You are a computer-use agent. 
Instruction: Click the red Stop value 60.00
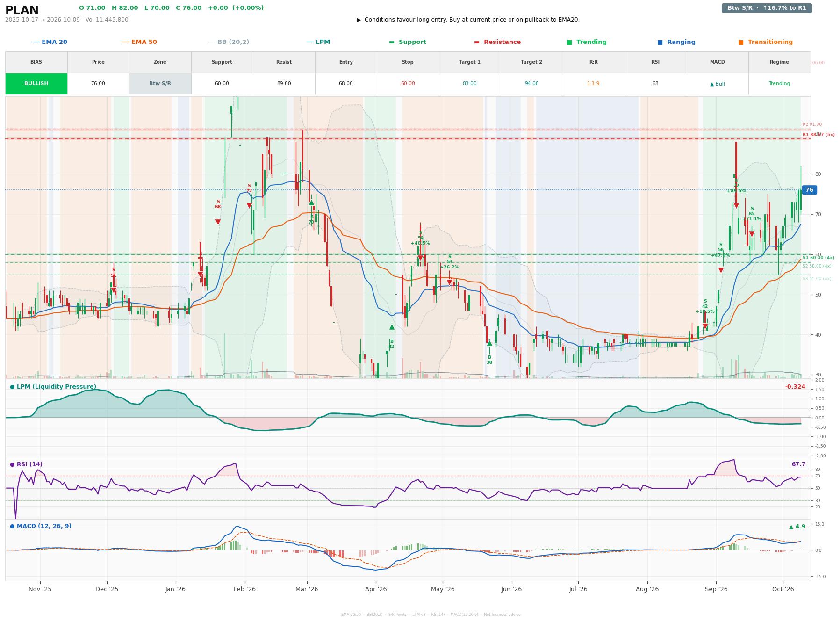pyautogui.click(x=408, y=84)
